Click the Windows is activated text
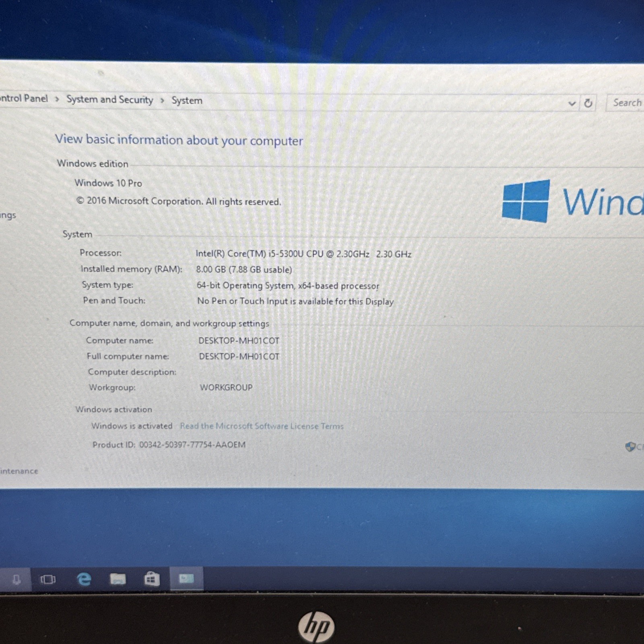 point(132,426)
